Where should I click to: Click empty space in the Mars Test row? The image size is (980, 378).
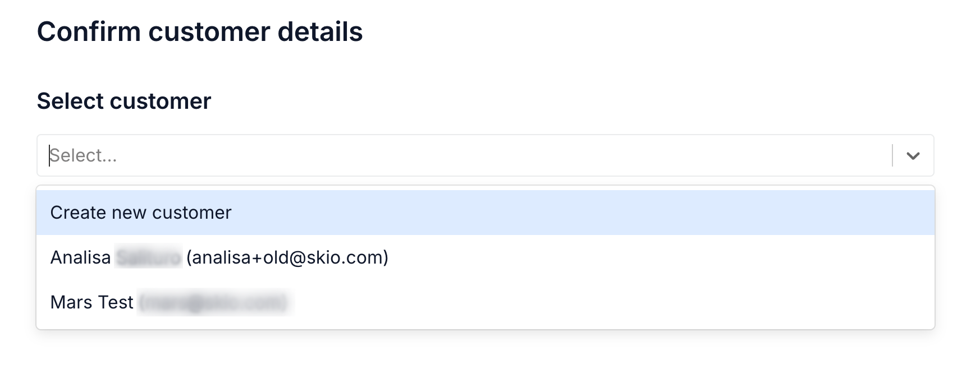[x=613, y=302]
